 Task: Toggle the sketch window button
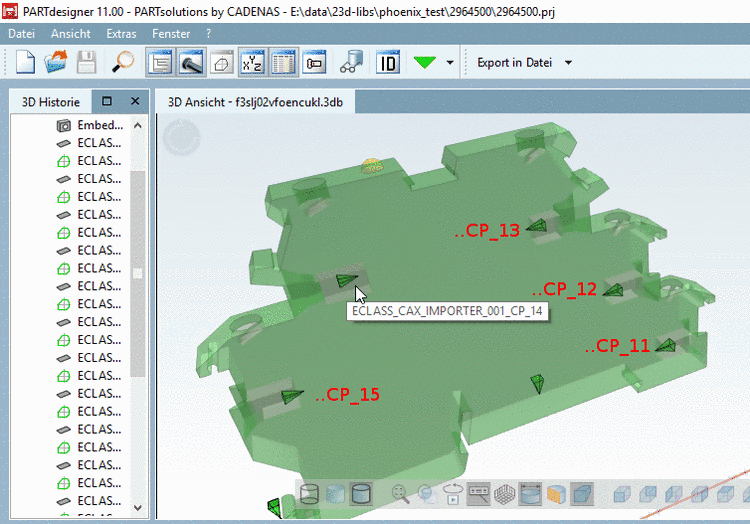click(x=221, y=62)
